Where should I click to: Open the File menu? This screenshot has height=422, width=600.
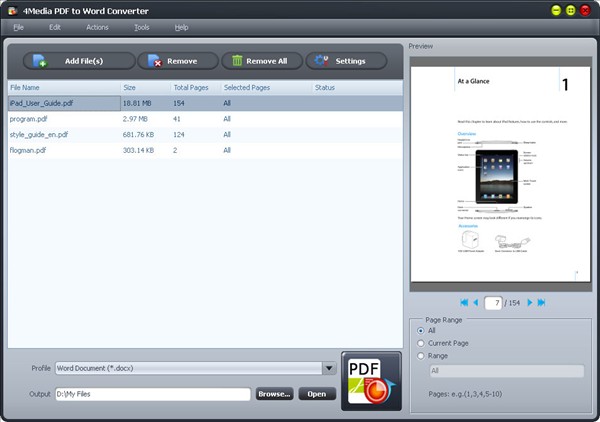pyautogui.click(x=19, y=27)
